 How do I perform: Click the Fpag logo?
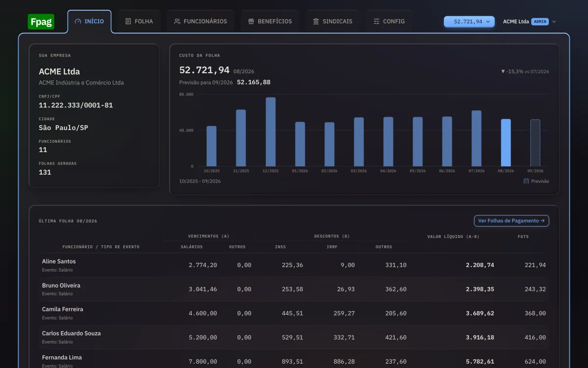41,22
